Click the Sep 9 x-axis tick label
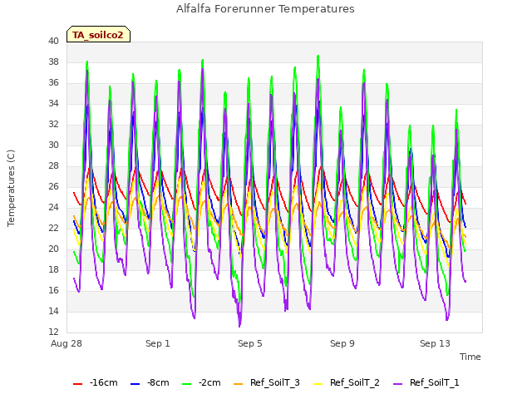Image resolution: width=532 pixels, height=399 pixels. click(x=342, y=343)
